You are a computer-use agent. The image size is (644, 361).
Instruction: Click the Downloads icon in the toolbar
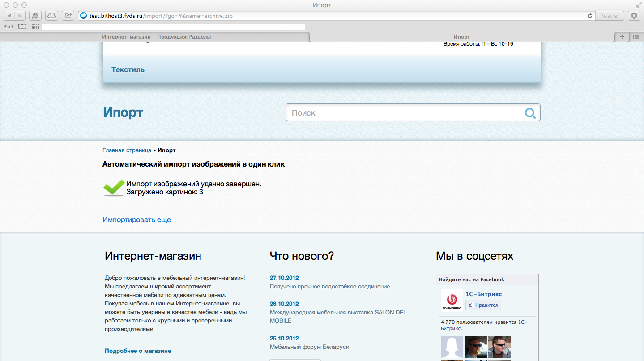(x=634, y=15)
